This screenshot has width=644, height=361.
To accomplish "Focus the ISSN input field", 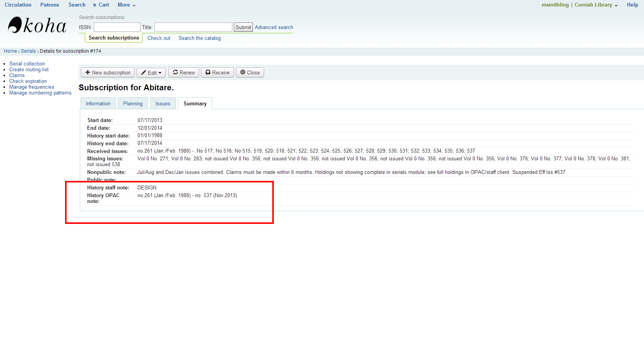I will pyautogui.click(x=117, y=27).
